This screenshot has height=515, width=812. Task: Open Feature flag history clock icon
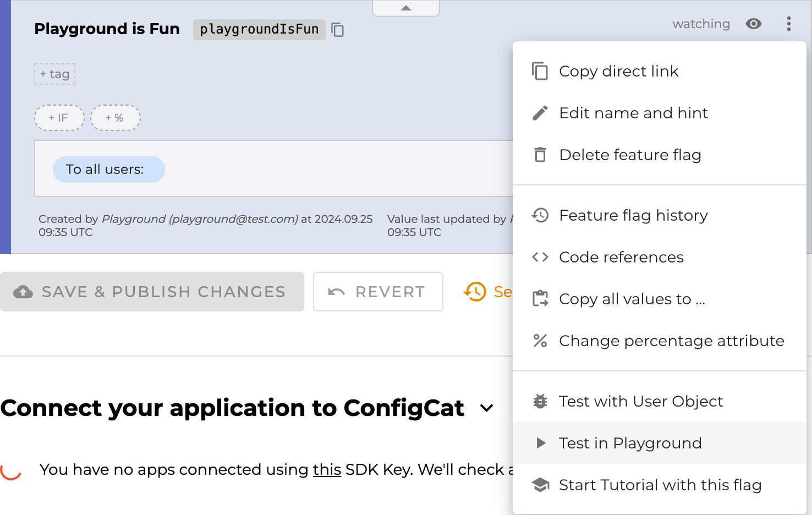click(540, 216)
